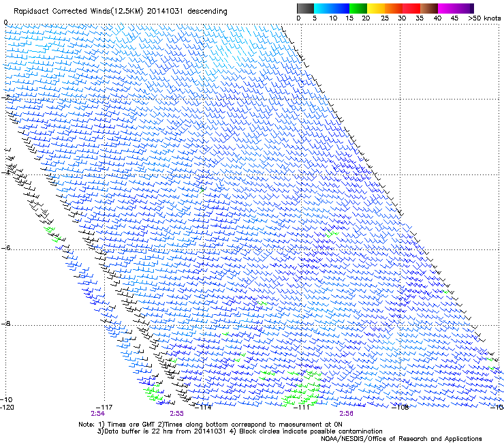
Task: Click the '-6' latitude axis label
Action: [x=5, y=247]
